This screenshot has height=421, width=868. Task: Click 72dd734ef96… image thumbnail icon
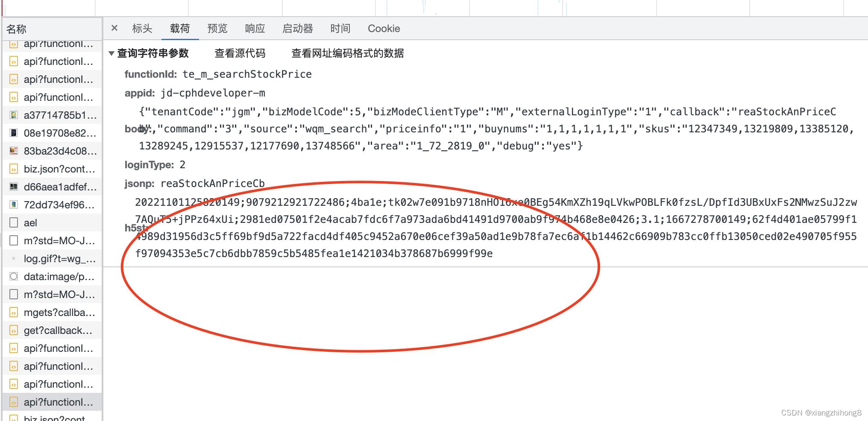point(14,205)
